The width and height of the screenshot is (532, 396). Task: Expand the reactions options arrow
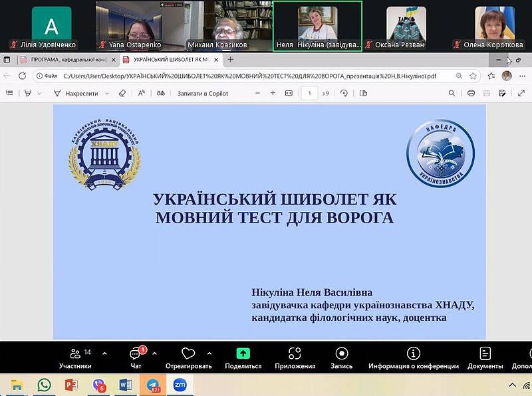[x=209, y=353]
